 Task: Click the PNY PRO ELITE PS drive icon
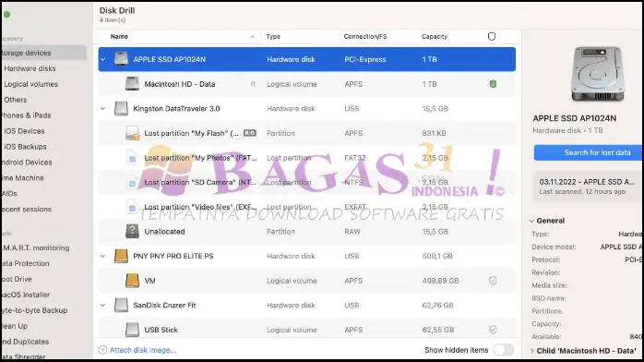tap(121, 256)
